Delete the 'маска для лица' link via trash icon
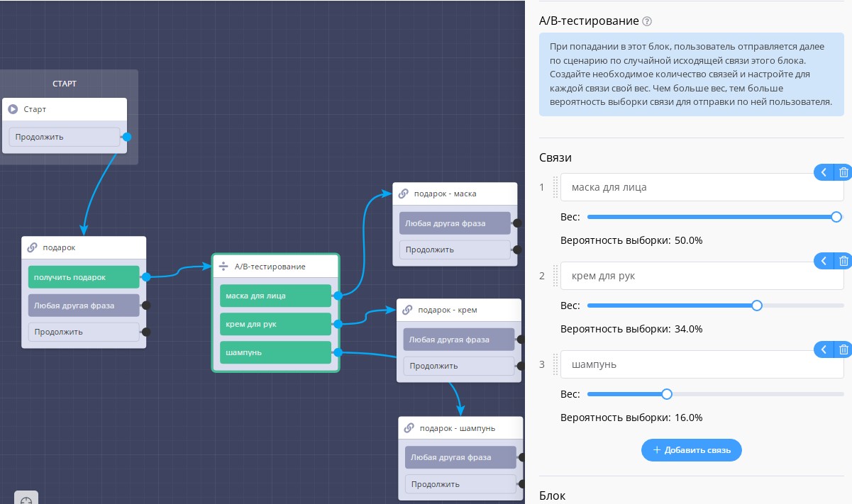852x504 pixels. [843, 172]
